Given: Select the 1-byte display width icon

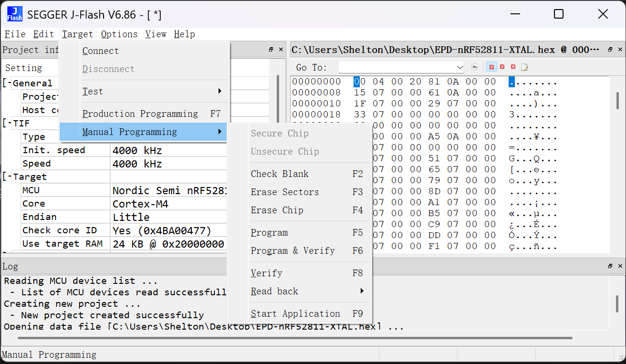Looking at the screenshot, I should (x=491, y=67).
